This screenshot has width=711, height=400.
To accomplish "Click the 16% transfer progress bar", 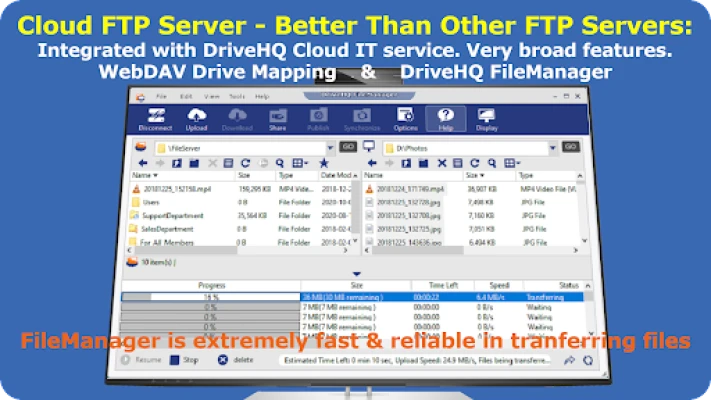I will [x=210, y=297].
